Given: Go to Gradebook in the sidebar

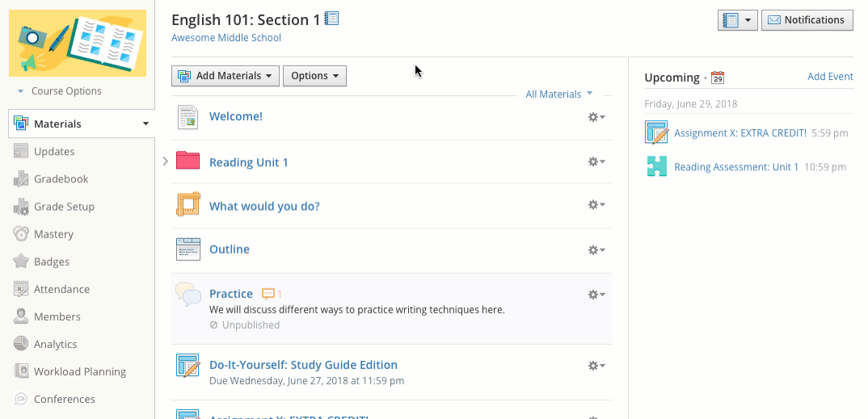Looking at the screenshot, I should 61,179.
